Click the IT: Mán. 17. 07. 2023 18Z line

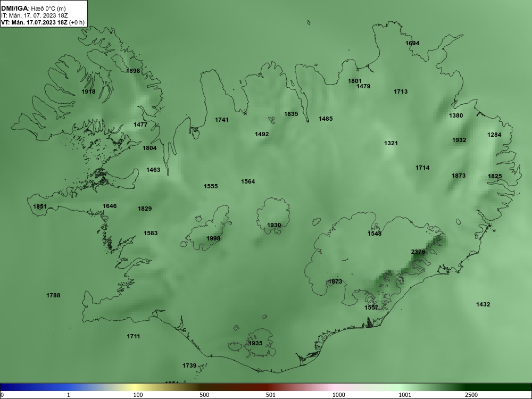tap(34, 15)
